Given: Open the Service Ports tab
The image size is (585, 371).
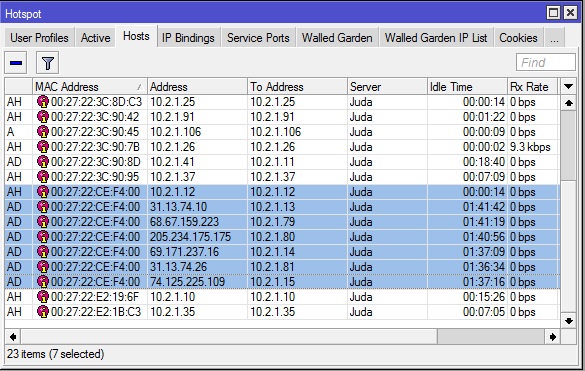Looking at the screenshot, I should (x=258, y=38).
